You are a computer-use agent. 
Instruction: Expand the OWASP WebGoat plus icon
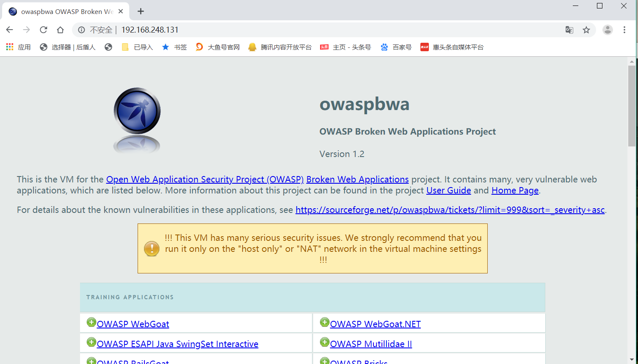(x=91, y=323)
